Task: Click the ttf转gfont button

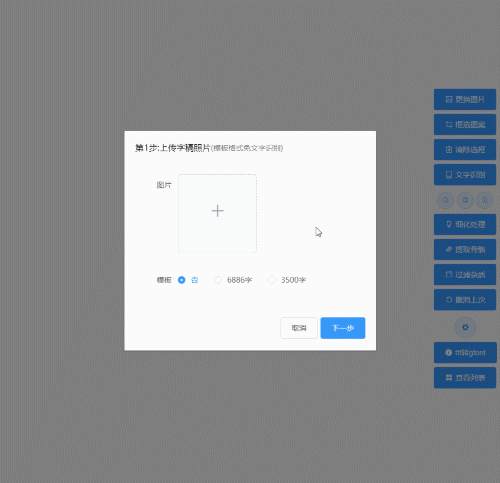Action: coord(465,352)
